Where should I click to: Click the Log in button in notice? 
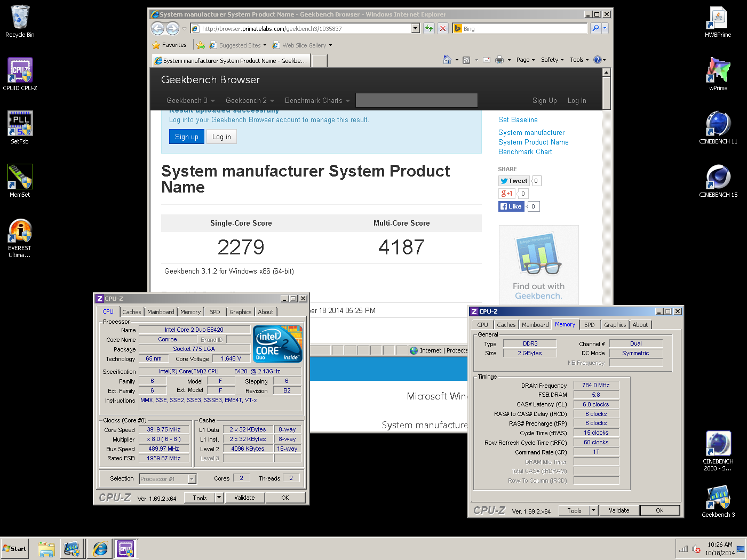coord(221,137)
